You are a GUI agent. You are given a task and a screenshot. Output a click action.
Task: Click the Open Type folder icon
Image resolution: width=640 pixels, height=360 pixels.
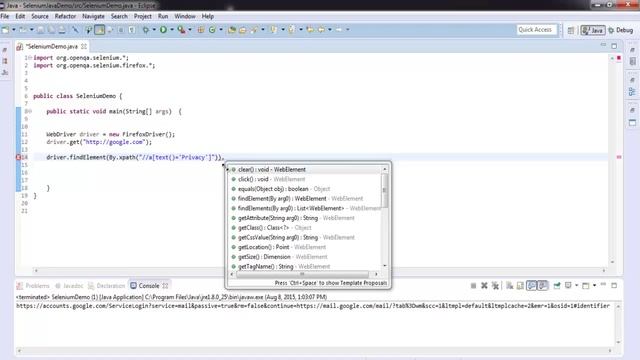click(x=232, y=30)
